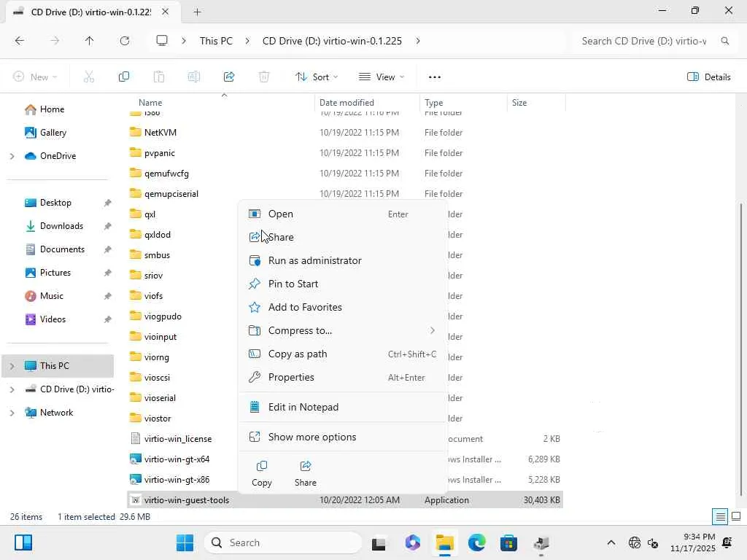747x560 pixels.
Task: Go forward with the right arrow button
Action: coord(55,41)
